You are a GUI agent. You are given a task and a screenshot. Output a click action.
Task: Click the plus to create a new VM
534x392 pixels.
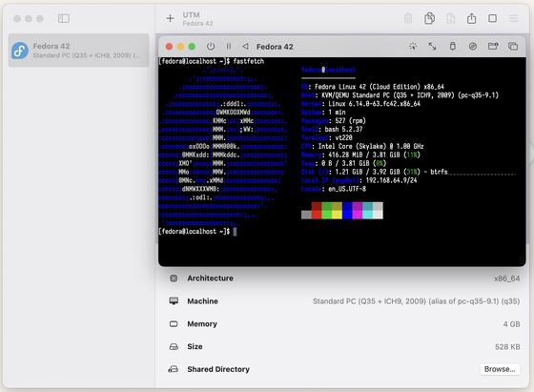pos(170,18)
